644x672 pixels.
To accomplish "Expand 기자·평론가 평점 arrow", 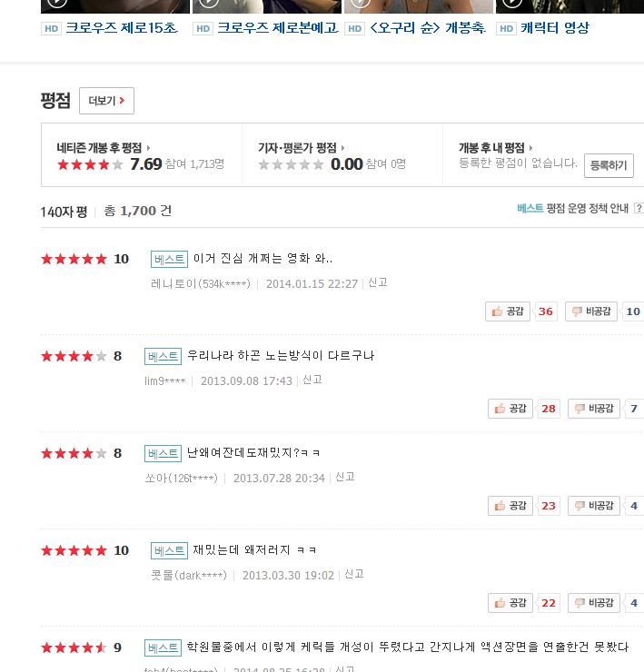I will (343, 148).
